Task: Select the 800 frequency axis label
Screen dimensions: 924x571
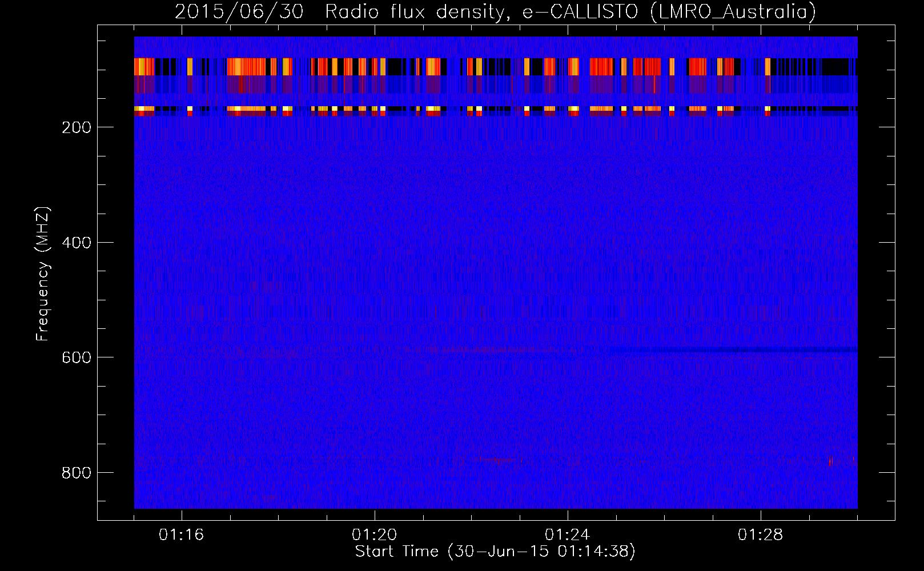Action: click(76, 473)
